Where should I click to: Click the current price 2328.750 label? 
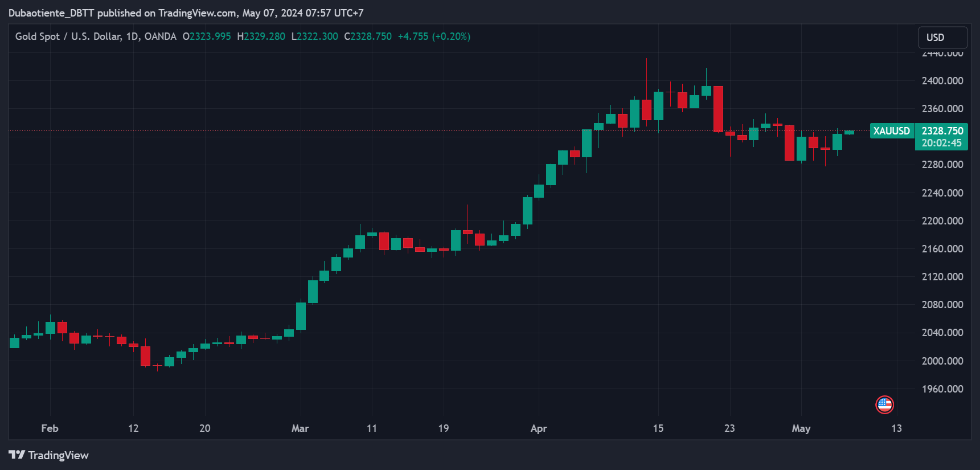click(942, 131)
